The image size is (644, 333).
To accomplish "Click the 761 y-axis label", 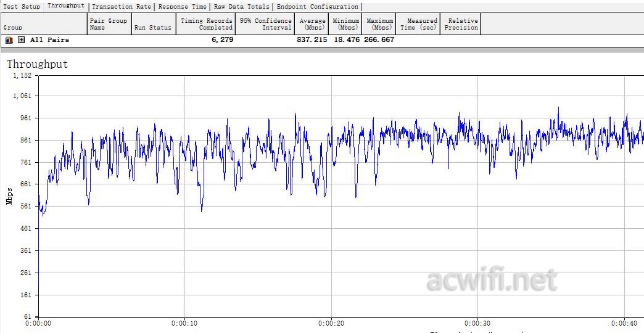I will 25,163.
